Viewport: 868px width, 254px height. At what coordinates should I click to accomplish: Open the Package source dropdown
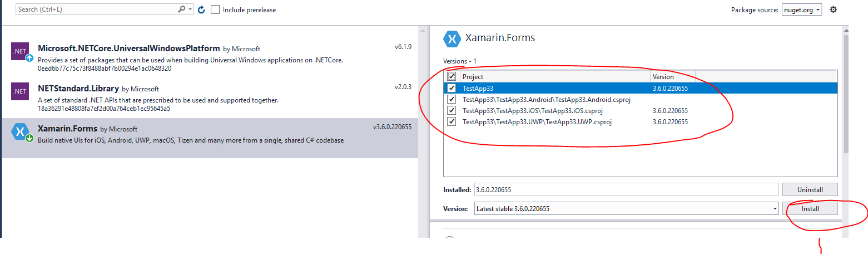(x=801, y=9)
